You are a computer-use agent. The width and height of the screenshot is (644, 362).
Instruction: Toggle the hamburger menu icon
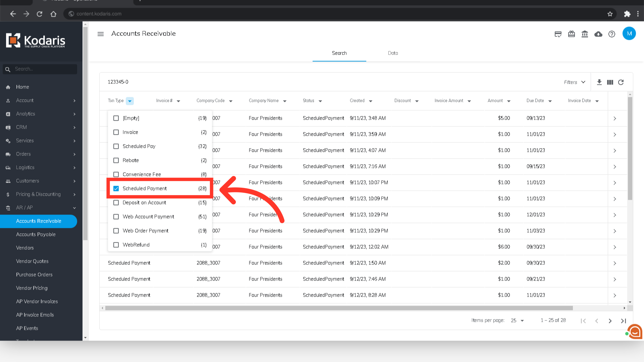point(101,34)
